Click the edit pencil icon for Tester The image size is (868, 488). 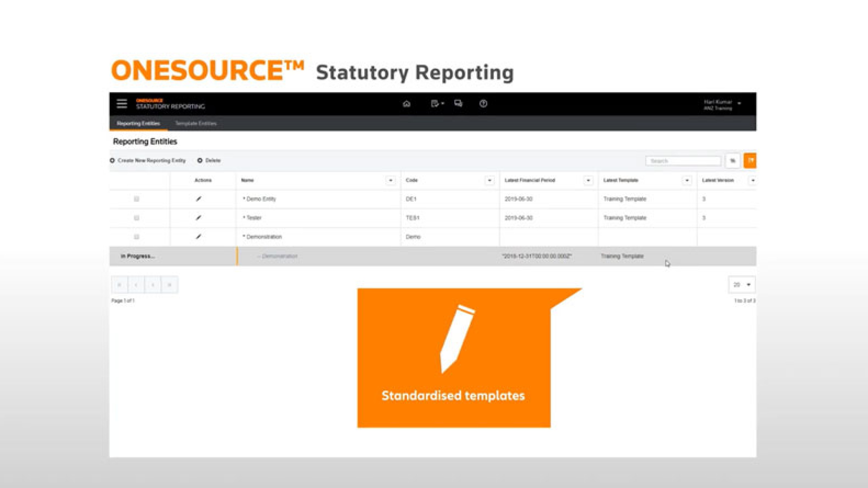pyautogui.click(x=199, y=218)
